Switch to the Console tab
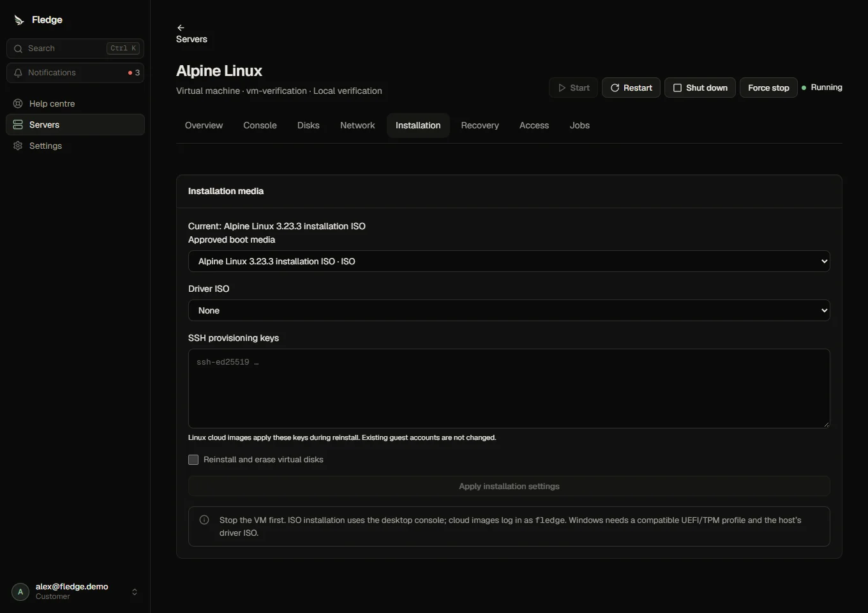The image size is (868, 613). coord(260,126)
